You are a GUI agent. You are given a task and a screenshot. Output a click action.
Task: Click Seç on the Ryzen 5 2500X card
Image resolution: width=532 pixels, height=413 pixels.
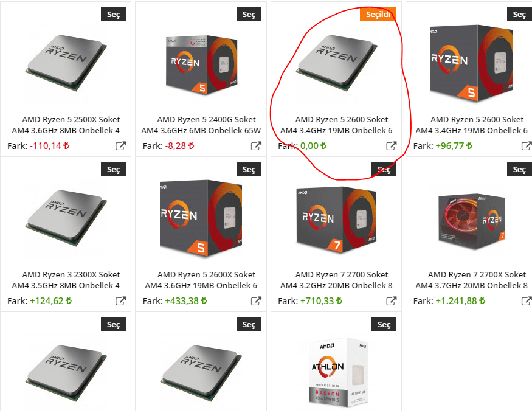113,14
